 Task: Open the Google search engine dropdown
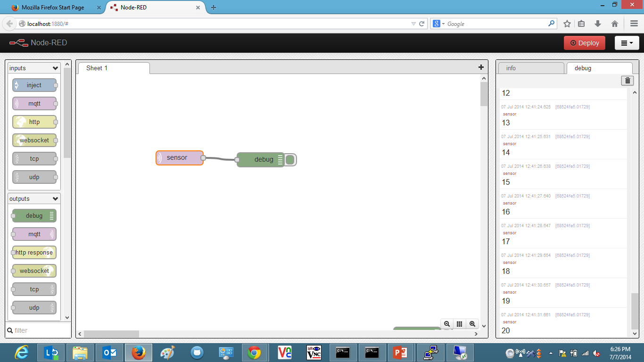[x=439, y=24]
